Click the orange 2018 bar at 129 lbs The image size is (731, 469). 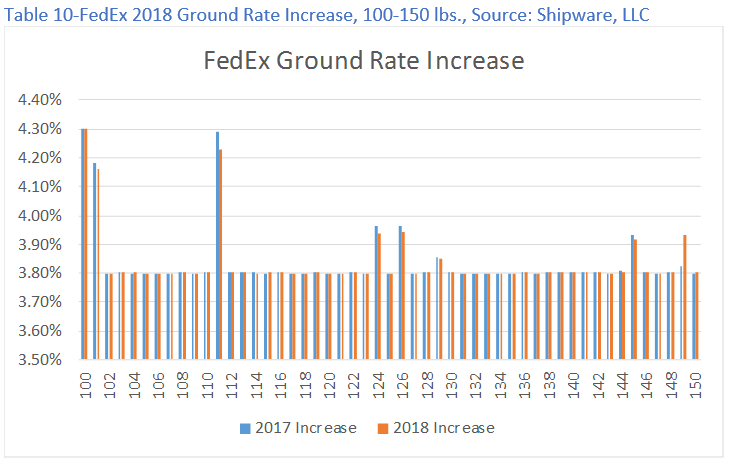(x=441, y=309)
